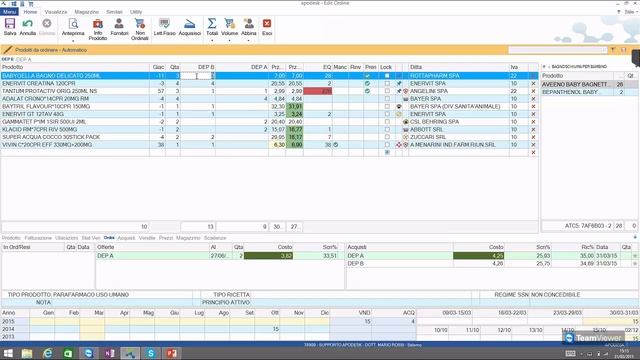Screen dimensions: 640x360
Task: Remove the TANTUM PROTACTIV row via red X
Action: click(533, 91)
